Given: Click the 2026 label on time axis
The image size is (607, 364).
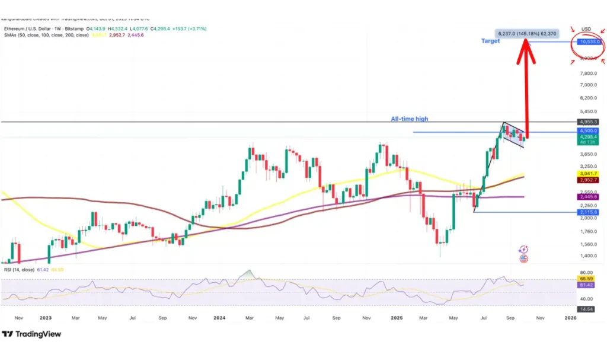Looking at the screenshot, I should tap(570, 318).
